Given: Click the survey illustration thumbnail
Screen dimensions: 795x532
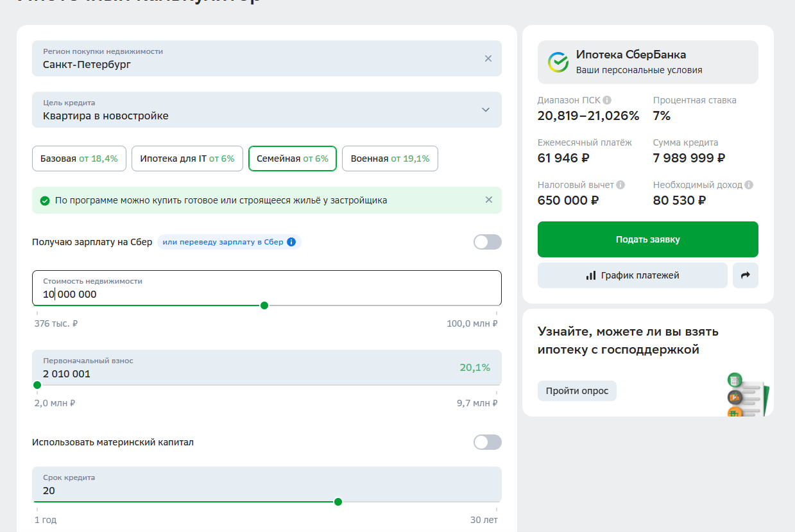Looking at the screenshot, I should tap(747, 394).
